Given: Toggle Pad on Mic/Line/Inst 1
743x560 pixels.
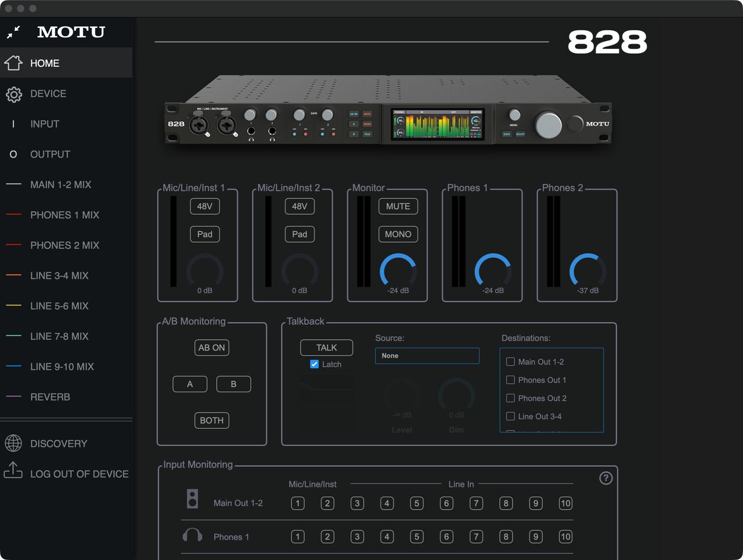Looking at the screenshot, I should point(205,234).
